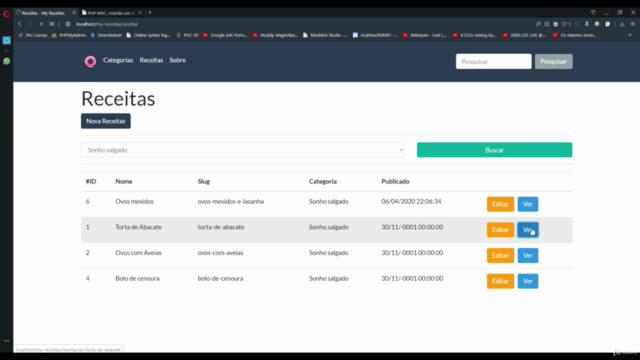This screenshot has height=360, width=640.
Task: Close the PHP MVC tab
Action: (140, 13)
